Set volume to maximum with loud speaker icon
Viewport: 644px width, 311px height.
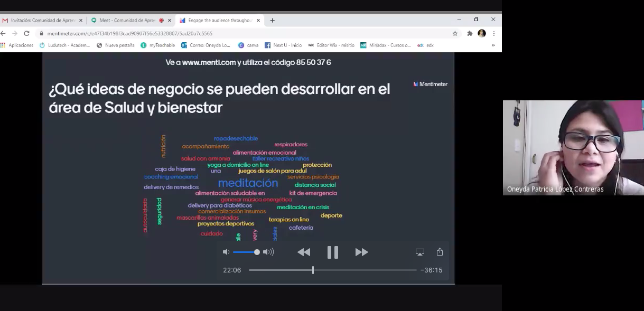[x=268, y=252]
